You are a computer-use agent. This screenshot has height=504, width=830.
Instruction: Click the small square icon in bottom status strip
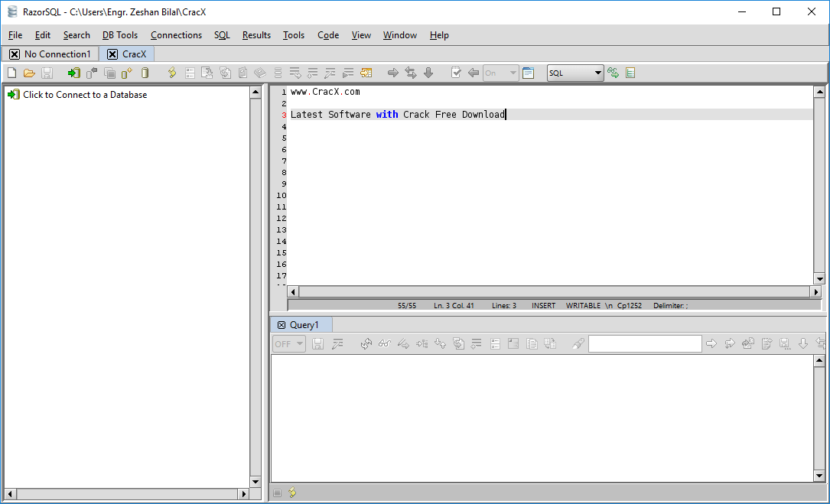[x=278, y=493]
